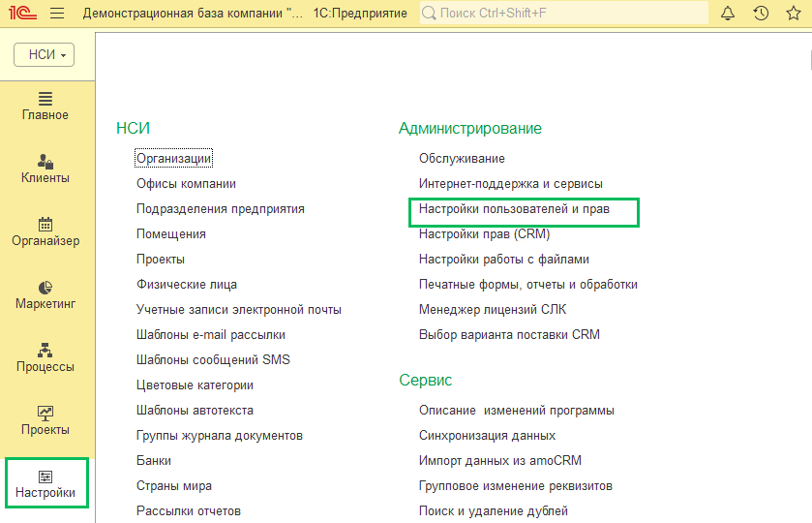Image resolution: width=812 pixels, height=523 pixels.
Task: Open Цветовые категории link
Action: point(195,385)
